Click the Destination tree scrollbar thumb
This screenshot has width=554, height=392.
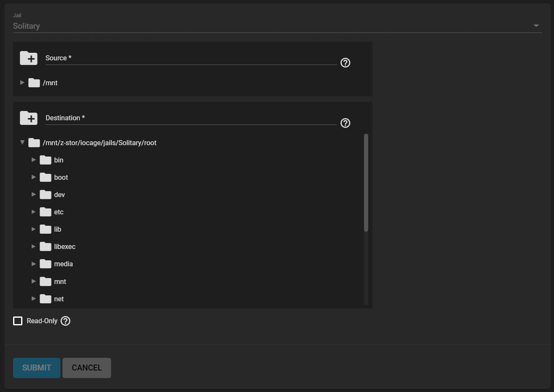366,183
